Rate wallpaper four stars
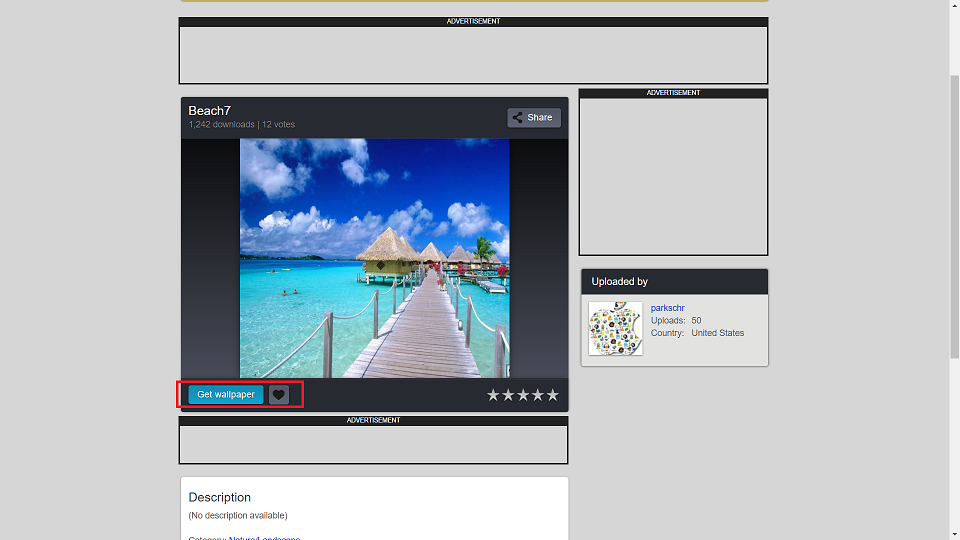Screen dimensions: 960x540 coord(538,395)
